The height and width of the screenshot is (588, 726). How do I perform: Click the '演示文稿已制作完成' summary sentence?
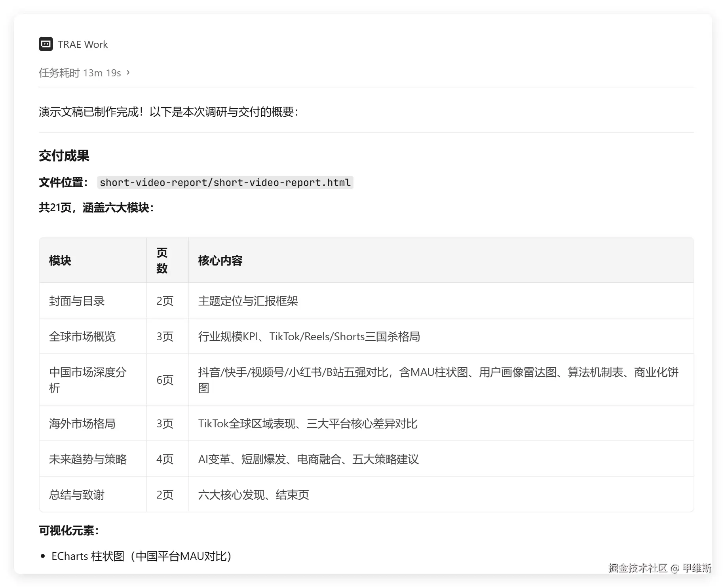click(x=169, y=112)
